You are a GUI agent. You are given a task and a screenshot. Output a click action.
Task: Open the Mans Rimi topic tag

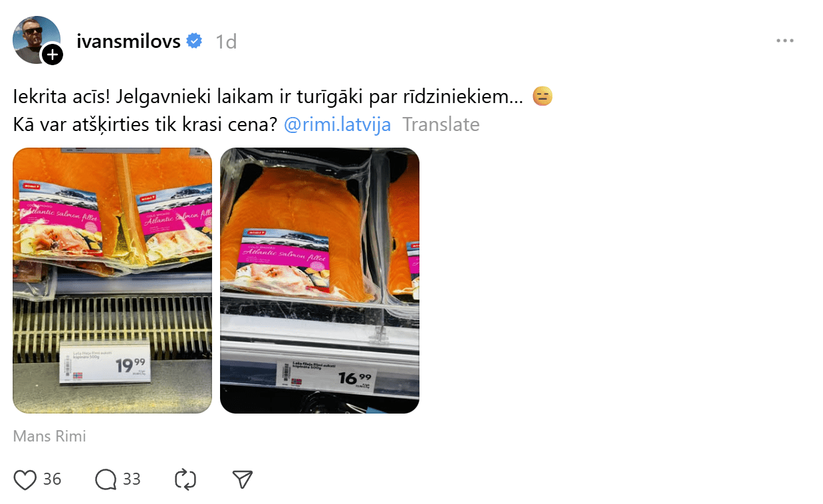(x=50, y=437)
